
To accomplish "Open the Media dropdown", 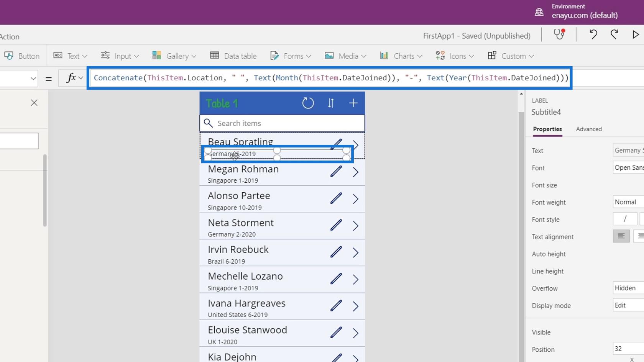I will coord(345,56).
